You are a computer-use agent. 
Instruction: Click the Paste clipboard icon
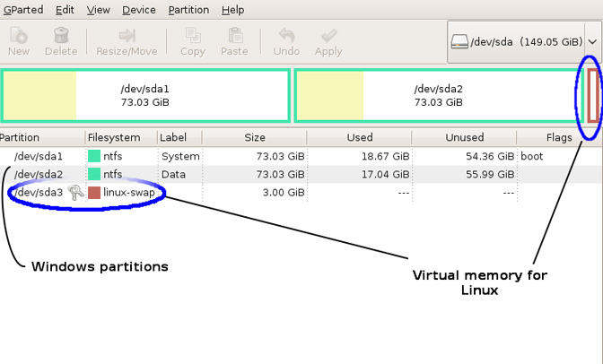tap(234, 35)
